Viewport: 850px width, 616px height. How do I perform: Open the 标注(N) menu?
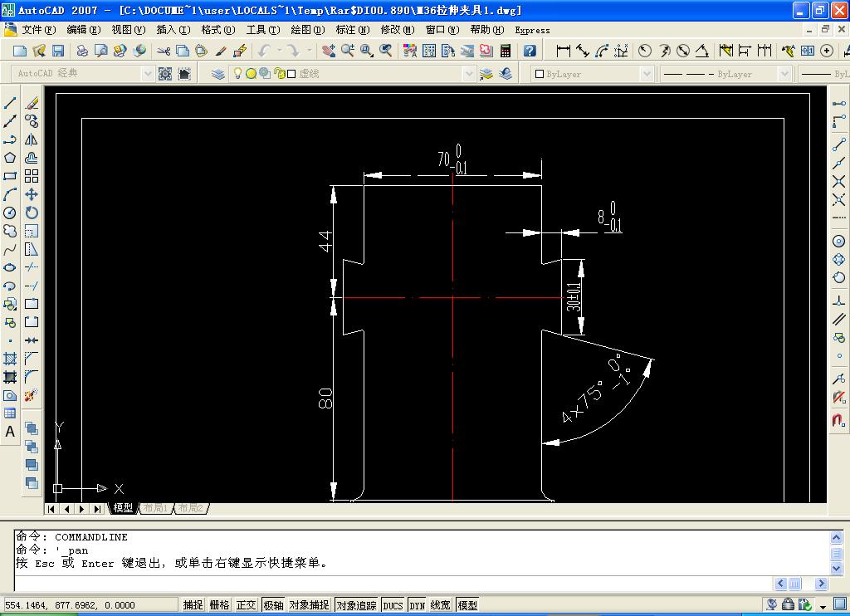pyautogui.click(x=352, y=30)
